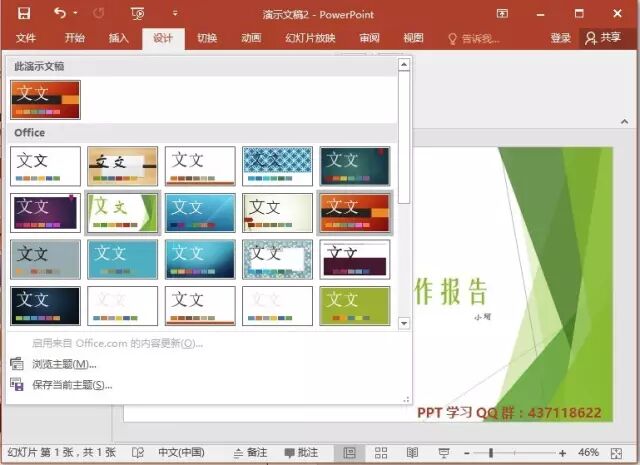The height and width of the screenshot is (465, 640).
Task: Switch to Normal view icon
Action: 349,452
